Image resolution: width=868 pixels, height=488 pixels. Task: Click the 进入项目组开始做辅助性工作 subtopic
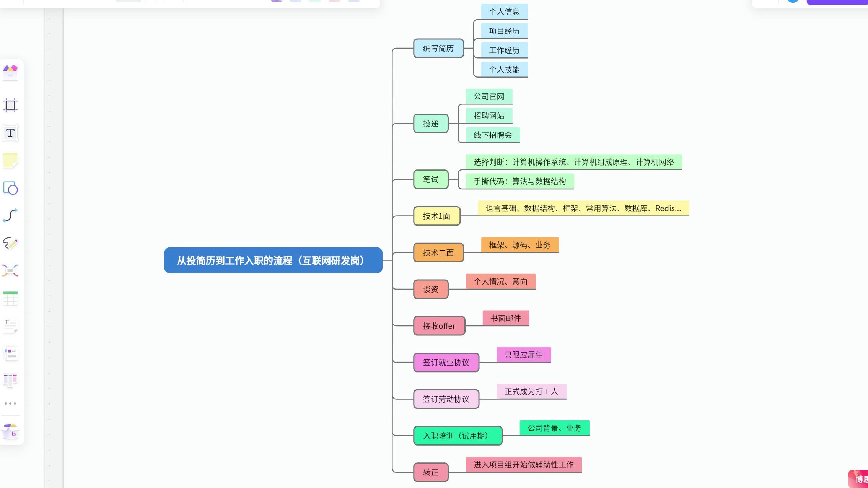point(524,465)
